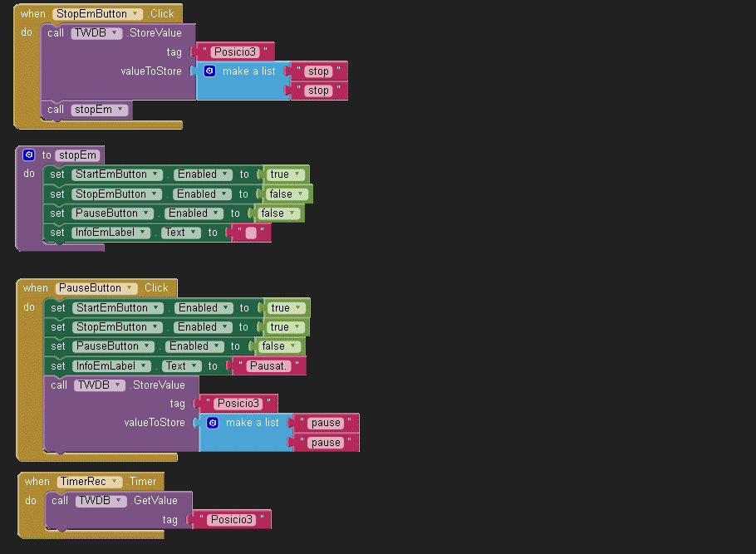
Task: Edit the Posicio3 tag in the GetValue block
Action: [x=230, y=520]
